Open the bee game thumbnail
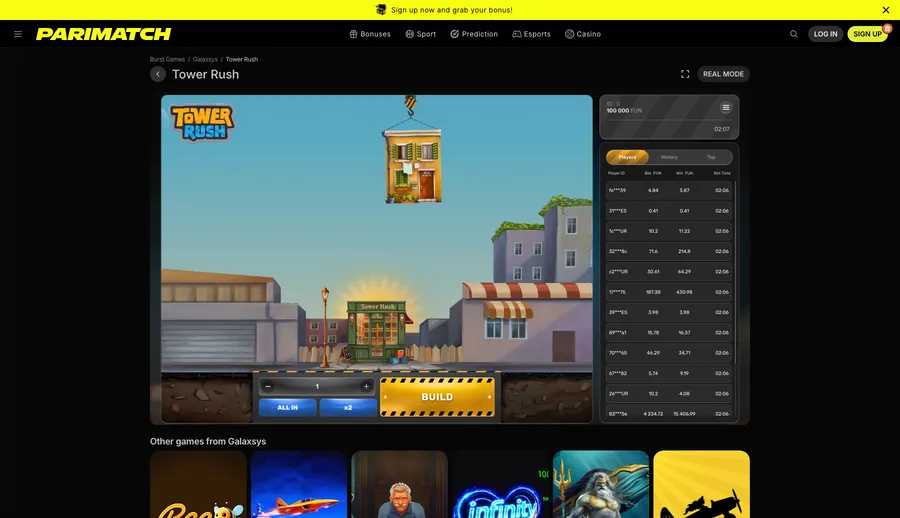The image size is (900, 518). coord(198,484)
